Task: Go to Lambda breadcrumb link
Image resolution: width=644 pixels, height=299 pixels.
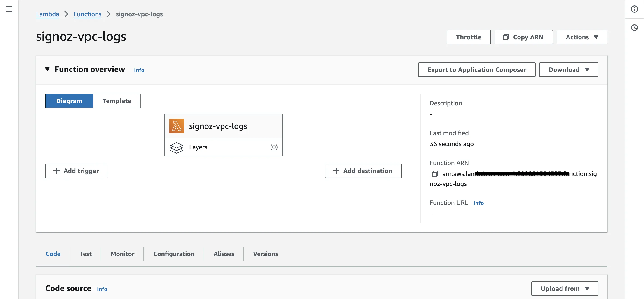Action: pyautogui.click(x=47, y=14)
